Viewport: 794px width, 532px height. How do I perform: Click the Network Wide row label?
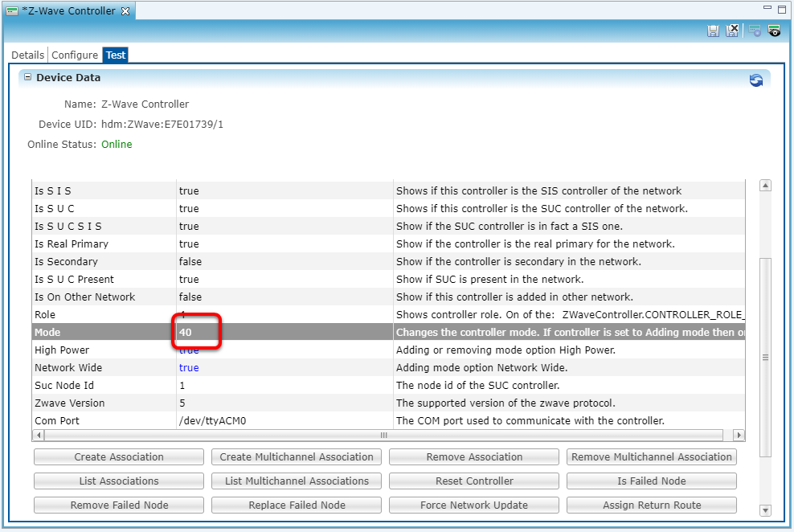tap(68, 367)
